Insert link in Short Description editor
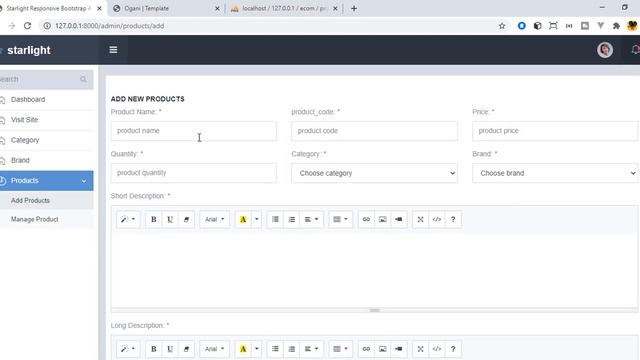 (x=366, y=220)
